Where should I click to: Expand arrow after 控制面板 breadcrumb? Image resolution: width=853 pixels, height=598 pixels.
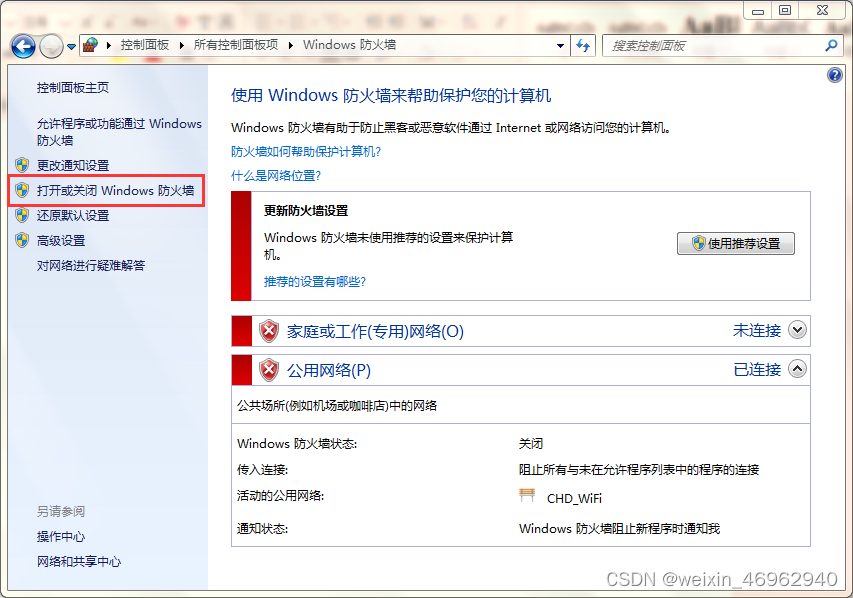[x=182, y=46]
